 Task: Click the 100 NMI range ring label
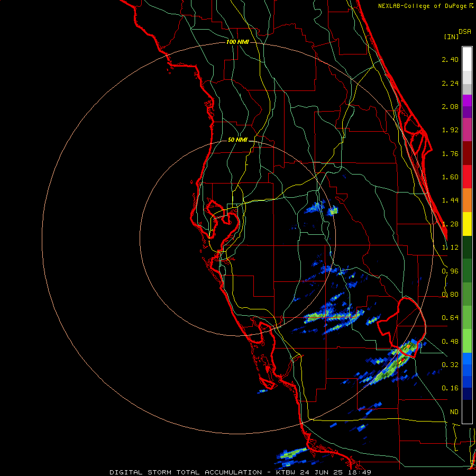(x=237, y=42)
